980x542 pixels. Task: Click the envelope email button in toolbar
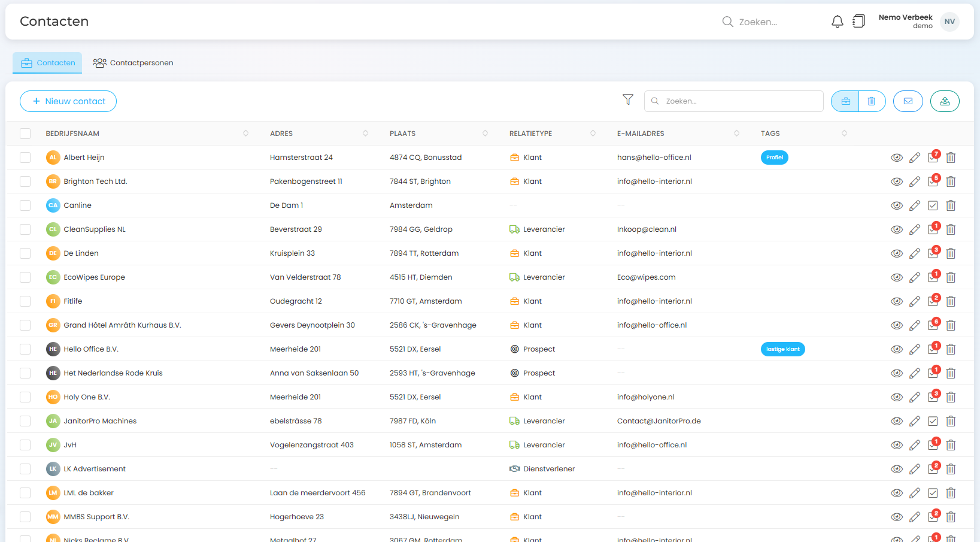pos(908,101)
